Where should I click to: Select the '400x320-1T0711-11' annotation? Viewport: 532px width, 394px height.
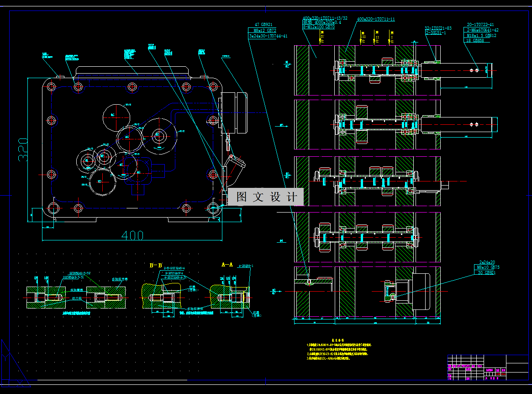pos(375,19)
